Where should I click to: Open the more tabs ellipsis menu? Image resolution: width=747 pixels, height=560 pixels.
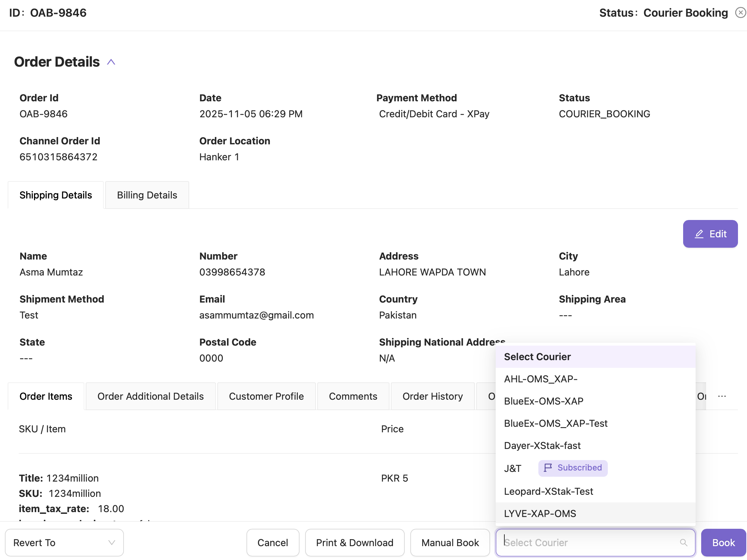(x=722, y=396)
